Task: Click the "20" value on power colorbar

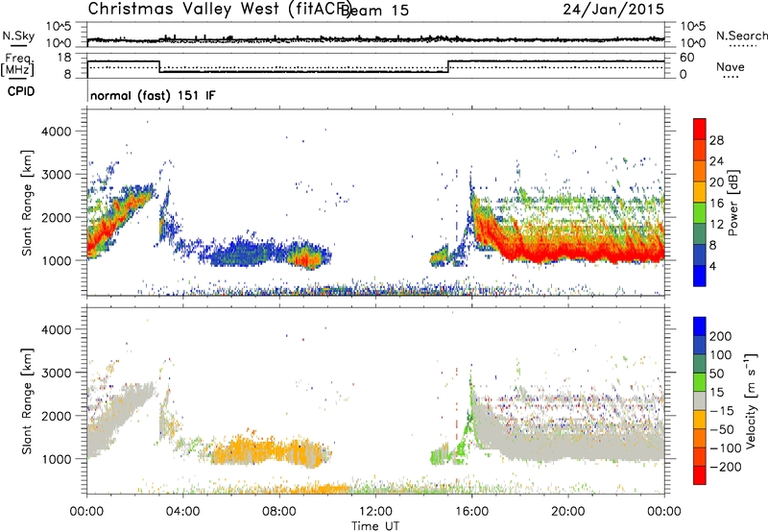Action: tap(716, 182)
